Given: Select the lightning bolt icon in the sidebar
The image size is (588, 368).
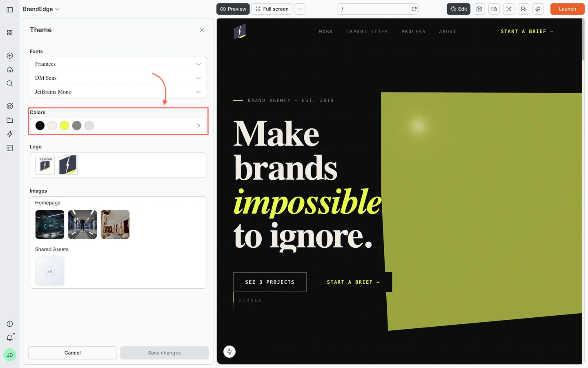Looking at the screenshot, I should click(x=9, y=134).
